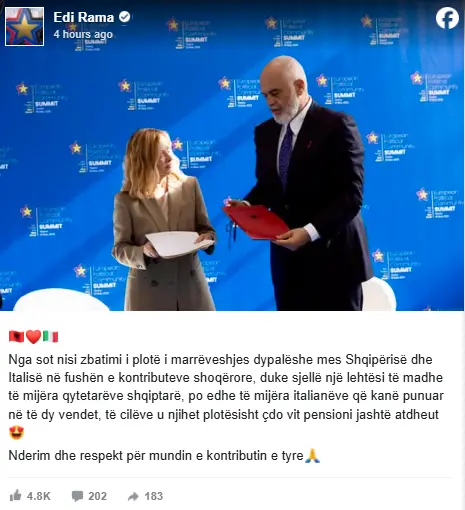
Task: Click the heart-eyes smiley emoji
Action: click(16, 433)
